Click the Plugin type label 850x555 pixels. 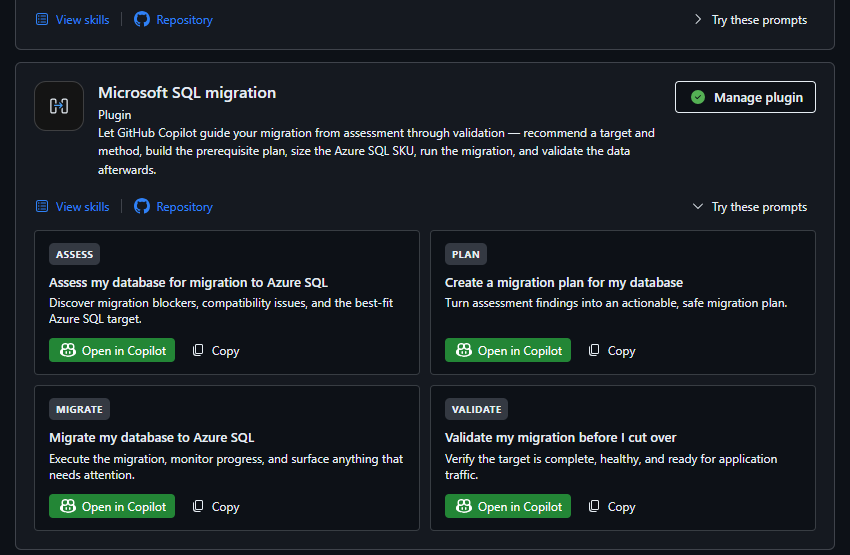point(114,115)
